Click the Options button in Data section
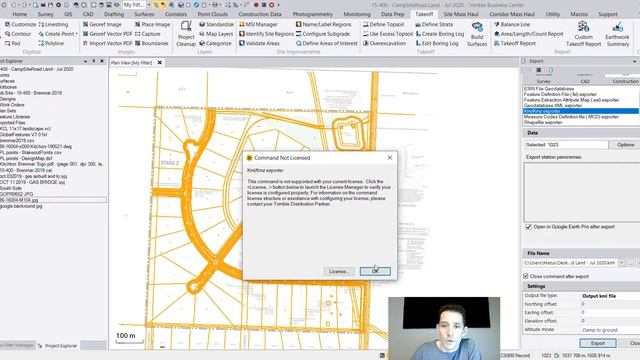 pos(625,145)
